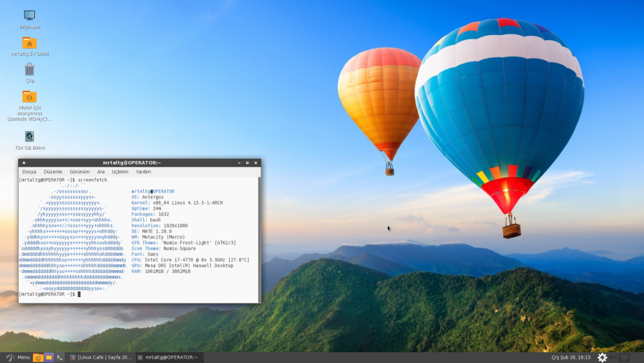Open window menu at terminal title bar left
The image size is (644, 363).
(24, 163)
